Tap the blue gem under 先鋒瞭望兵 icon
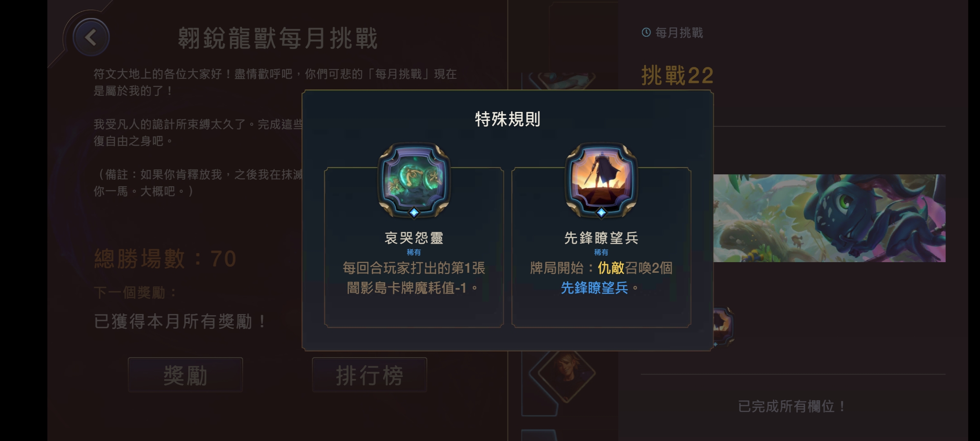Viewport: 980px width, 441px height. point(601,212)
